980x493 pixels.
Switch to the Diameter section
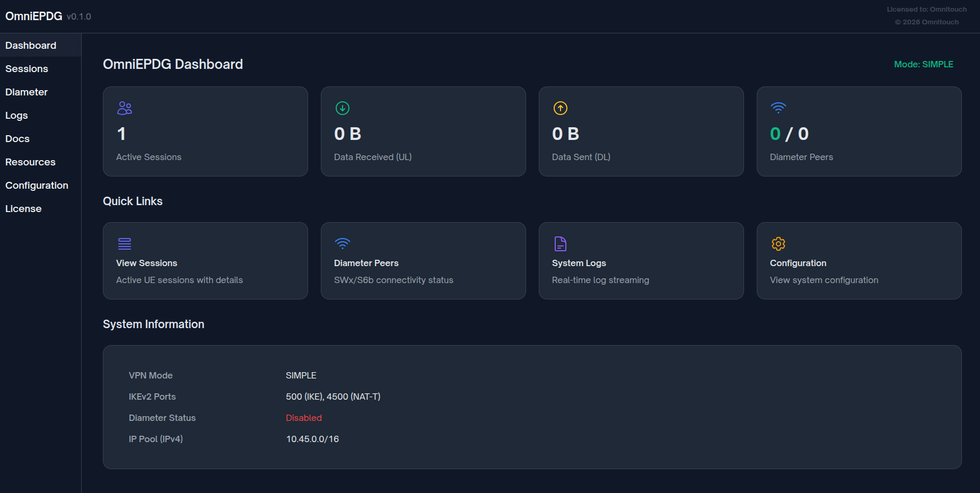click(26, 92)
